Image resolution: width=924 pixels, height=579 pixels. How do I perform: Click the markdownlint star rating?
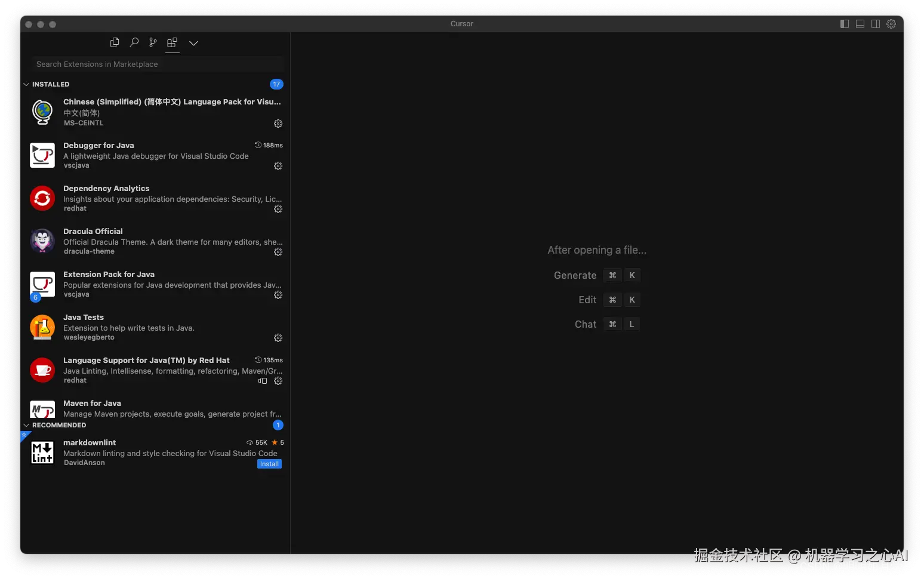pyautogui.click(x=278, y=442)
